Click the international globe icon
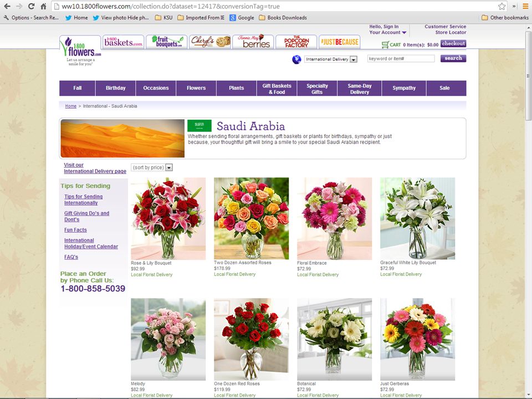532x399 pixels. click(296, 59)
